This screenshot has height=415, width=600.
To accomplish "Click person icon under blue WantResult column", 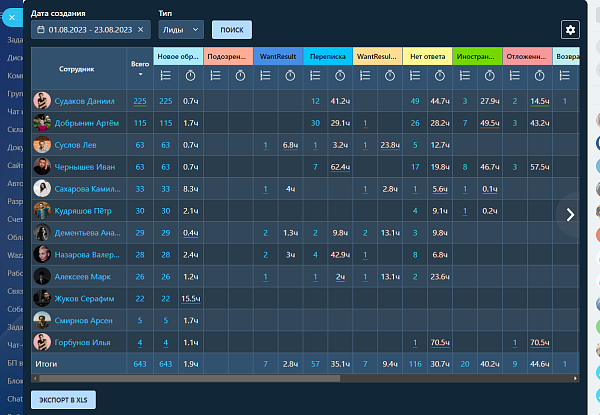I will coord(265,75).
